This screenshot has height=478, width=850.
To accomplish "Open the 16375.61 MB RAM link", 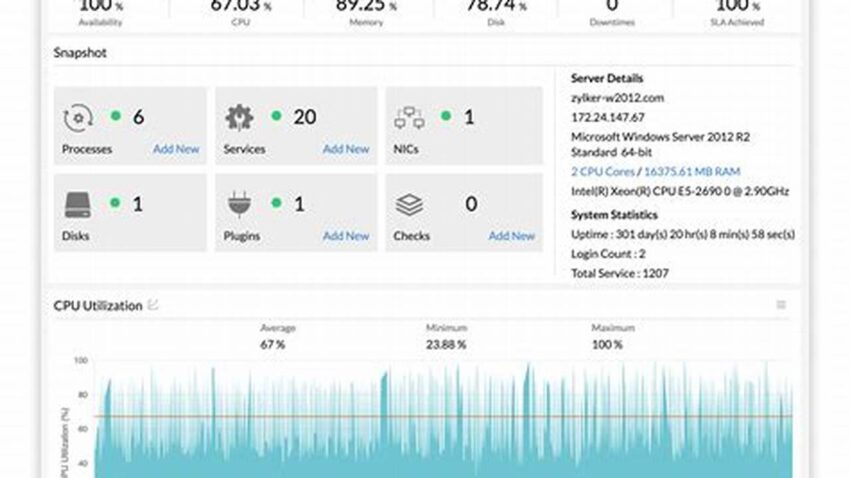I will coord(692,172).
